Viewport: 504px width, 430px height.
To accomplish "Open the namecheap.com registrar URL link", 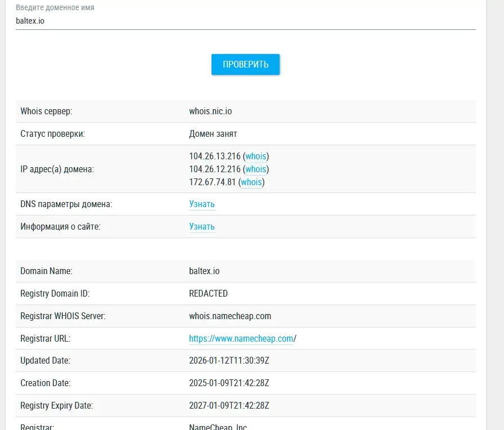I will 241,339.
